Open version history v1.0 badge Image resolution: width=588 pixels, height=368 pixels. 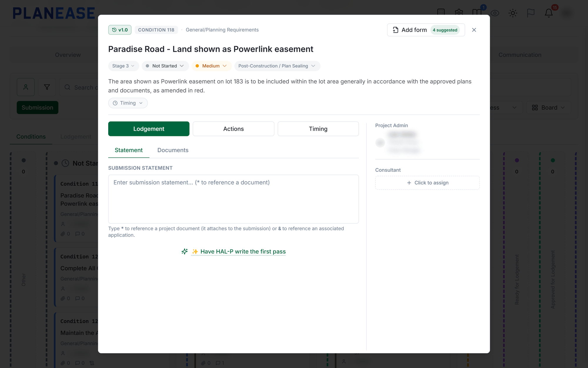[x=120, y=30]
